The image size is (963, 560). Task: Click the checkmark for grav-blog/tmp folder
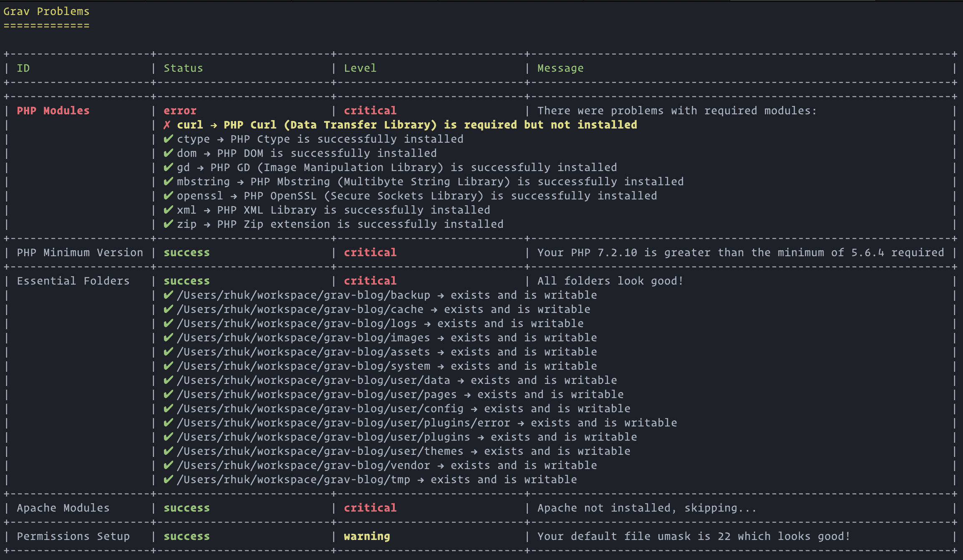coord(168,479)
